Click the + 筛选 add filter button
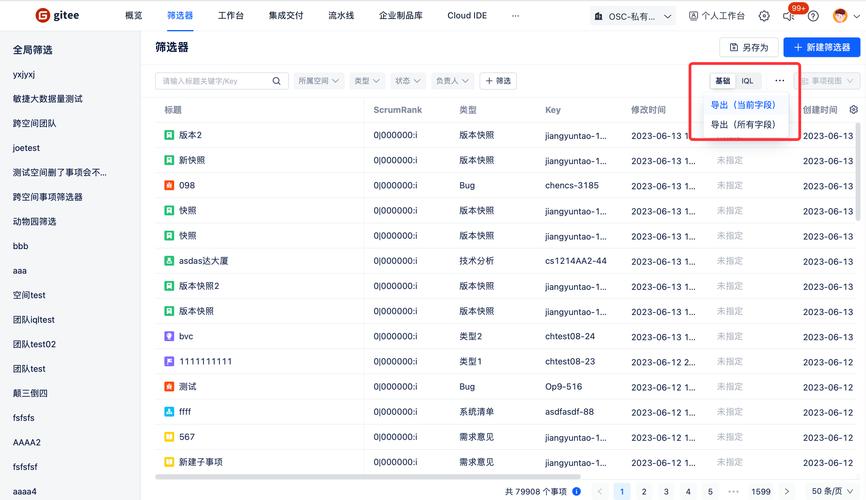 pyautogui.click(x=498, y=81)
